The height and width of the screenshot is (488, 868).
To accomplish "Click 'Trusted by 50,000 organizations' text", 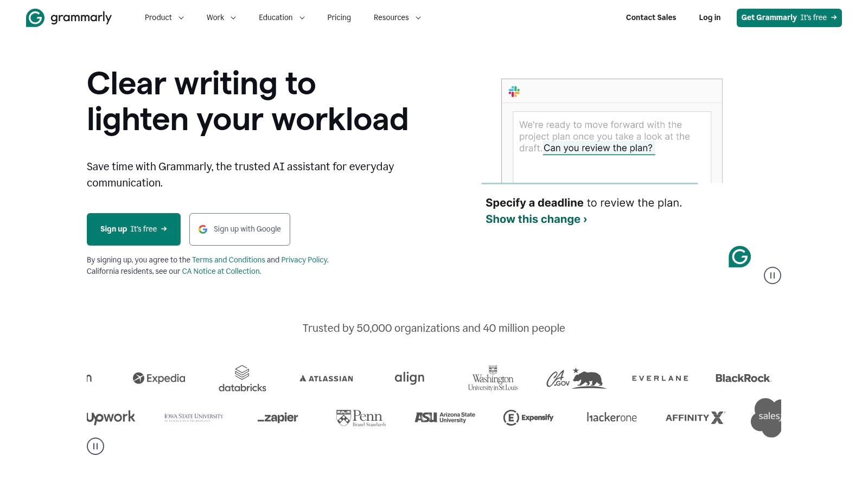I will [434, 328].
